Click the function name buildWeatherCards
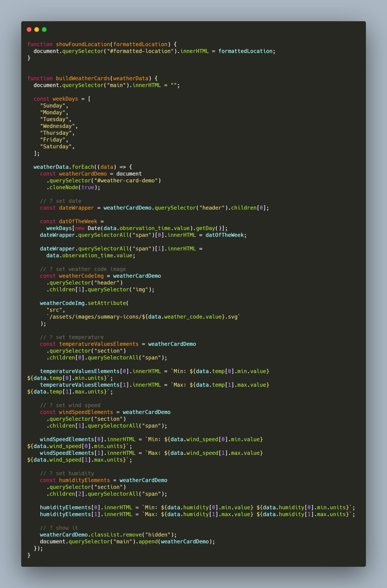The height and width of the screenshot is (588, 387). (83, 78)
